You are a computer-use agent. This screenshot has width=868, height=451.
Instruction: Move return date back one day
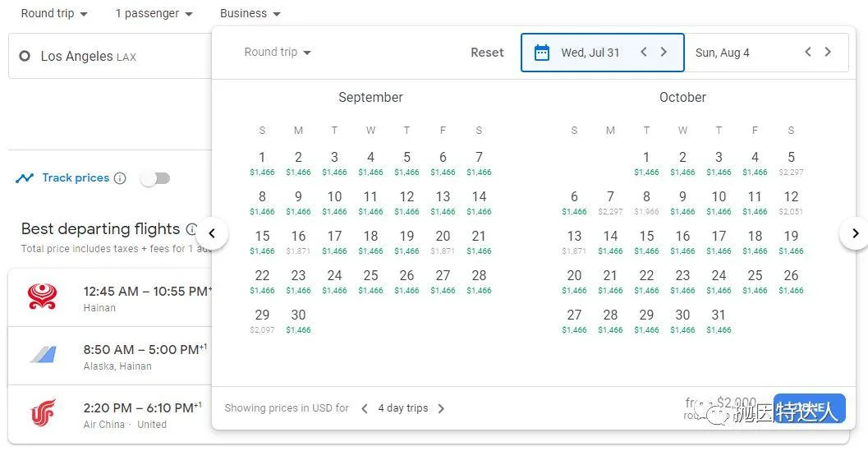[808, 52]
